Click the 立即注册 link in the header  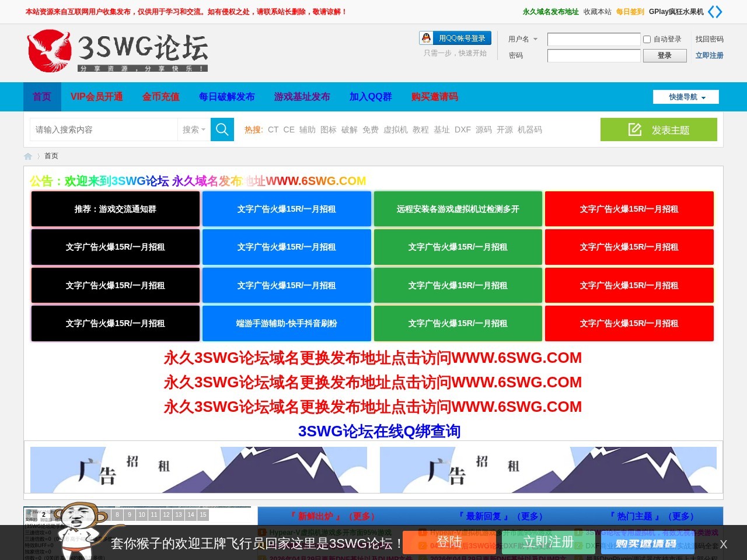coord(709,55)
